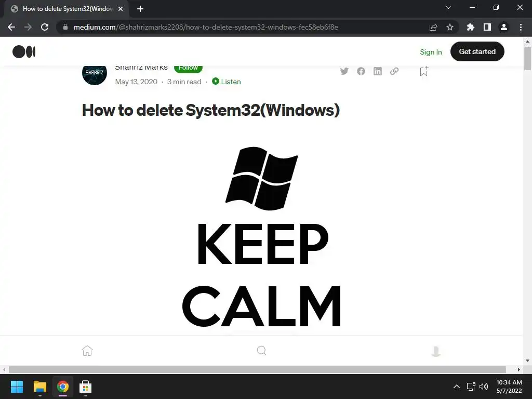Image resolution: width=532 pixels, height=399 pixels.
Task: Open Chrome profile account icon
Action: click(504, 27)
